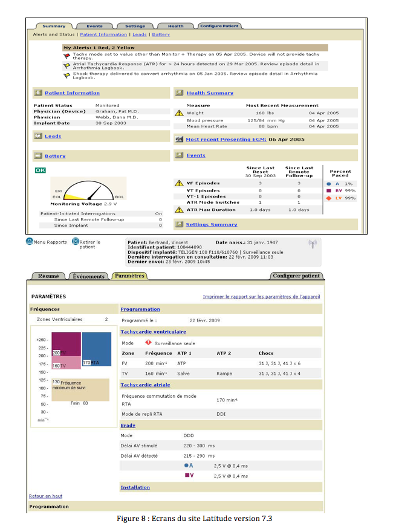The width and height of the screenshot is (399, 532).
Task: Click the Health Summary section icon
Action: pos(179,92)
